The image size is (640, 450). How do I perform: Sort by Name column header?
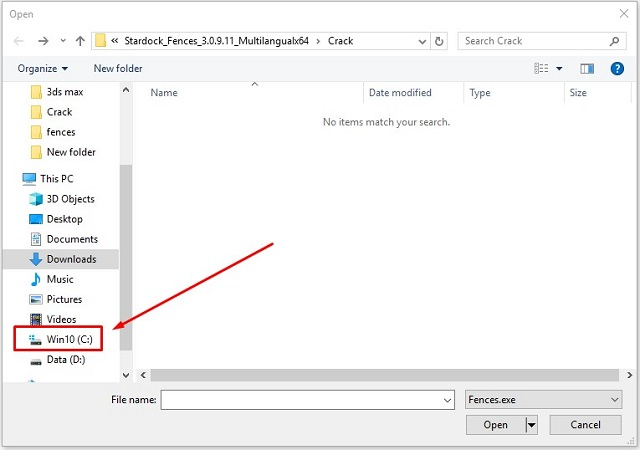pos(164,93)
